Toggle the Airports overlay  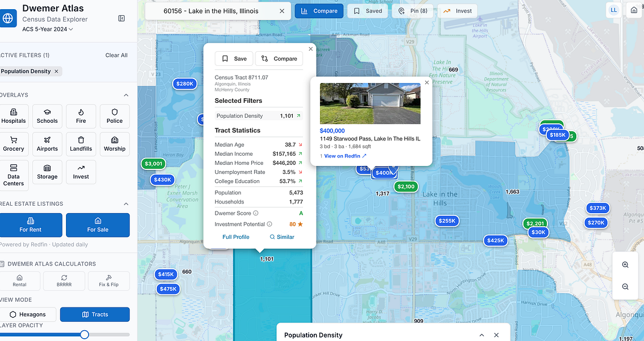coord(47,144)
